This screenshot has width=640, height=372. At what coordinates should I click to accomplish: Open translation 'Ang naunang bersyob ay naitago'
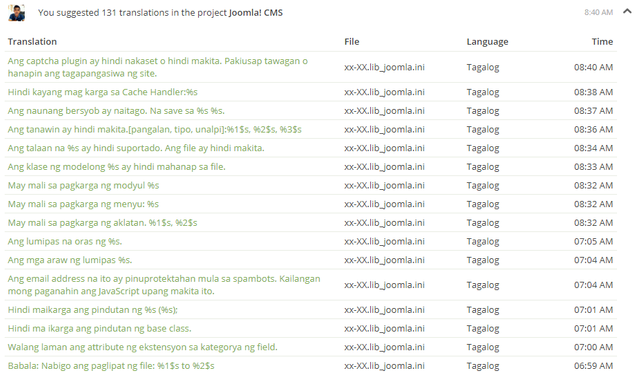pyautogui.click(x=116, y=111)
